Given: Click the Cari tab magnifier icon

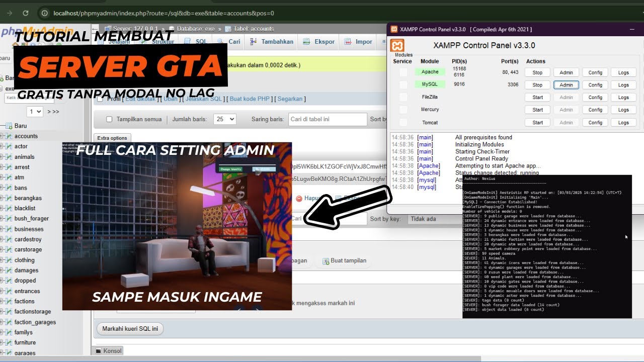Looking at the screenshot, I should click(221, 42).
